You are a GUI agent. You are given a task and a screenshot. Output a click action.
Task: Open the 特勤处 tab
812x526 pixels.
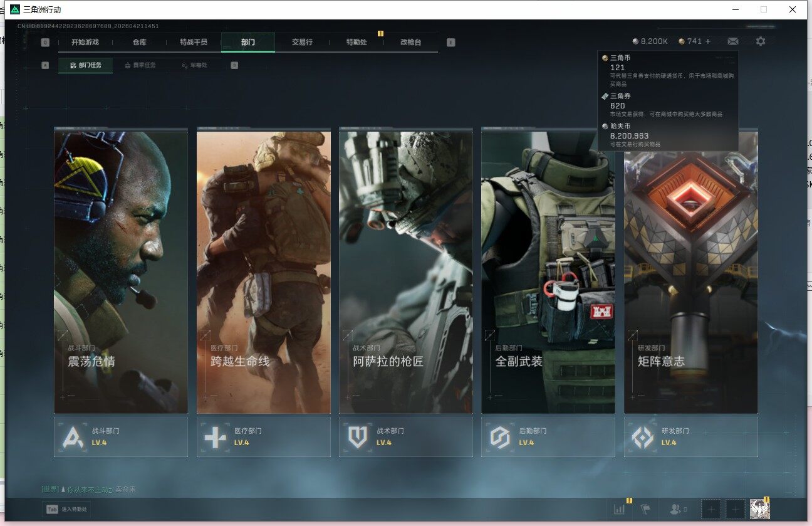357,43
